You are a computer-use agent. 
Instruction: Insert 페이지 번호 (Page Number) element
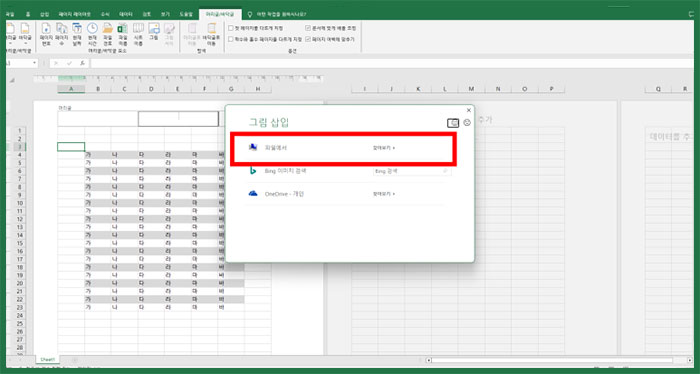tap(46, 34)
